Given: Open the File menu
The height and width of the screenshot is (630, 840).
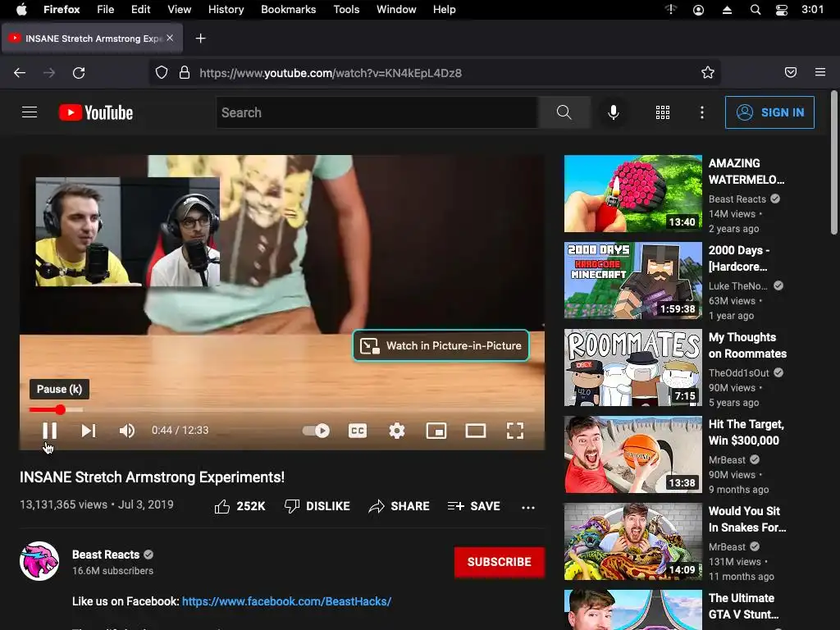Looking at the screenshot, I should pyautogui.click(x=106, y=10).
